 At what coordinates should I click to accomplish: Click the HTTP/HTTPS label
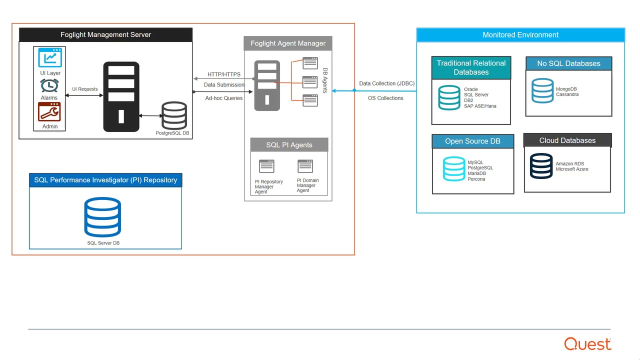pyautogui.click(x=224, y=74)
